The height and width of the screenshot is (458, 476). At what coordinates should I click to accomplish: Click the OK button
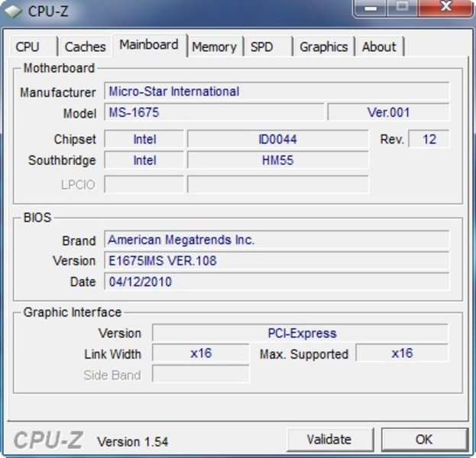click(x=424, y=439)
